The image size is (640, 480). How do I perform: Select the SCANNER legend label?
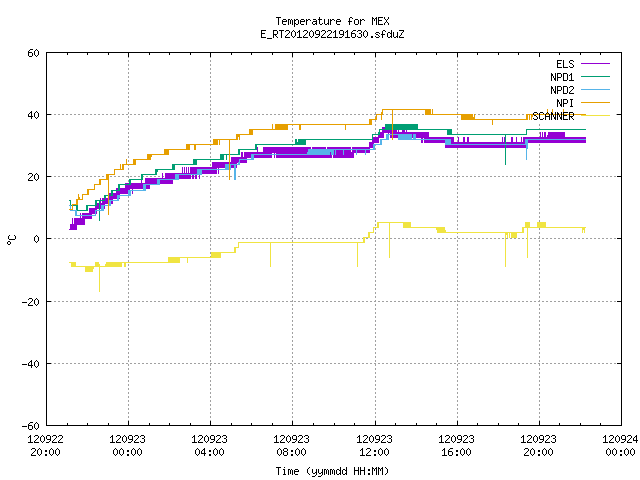(553, 116)
